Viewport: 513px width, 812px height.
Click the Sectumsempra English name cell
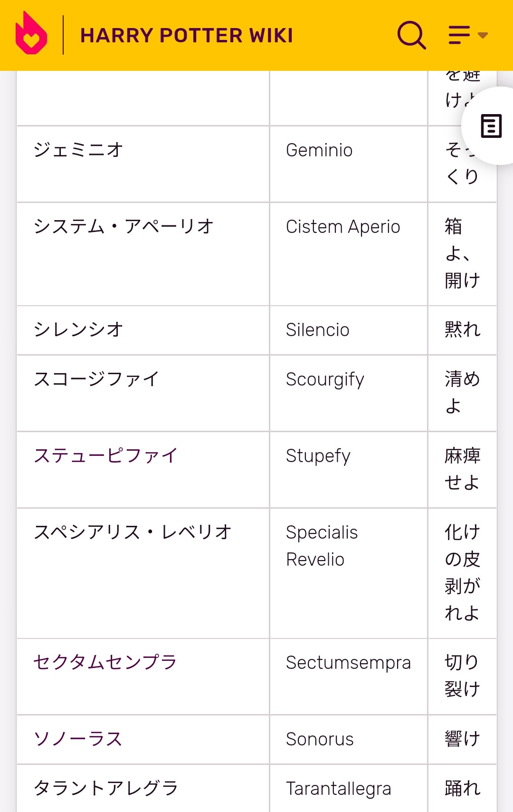349,677
